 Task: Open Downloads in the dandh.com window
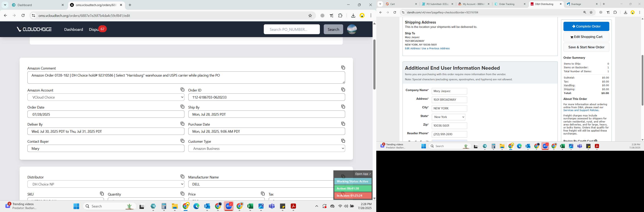click(625, 12)
